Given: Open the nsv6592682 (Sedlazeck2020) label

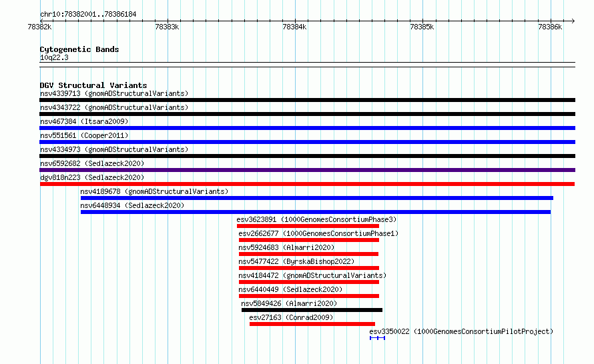Looking at the screenshot, I should click(x=92, y=163).
